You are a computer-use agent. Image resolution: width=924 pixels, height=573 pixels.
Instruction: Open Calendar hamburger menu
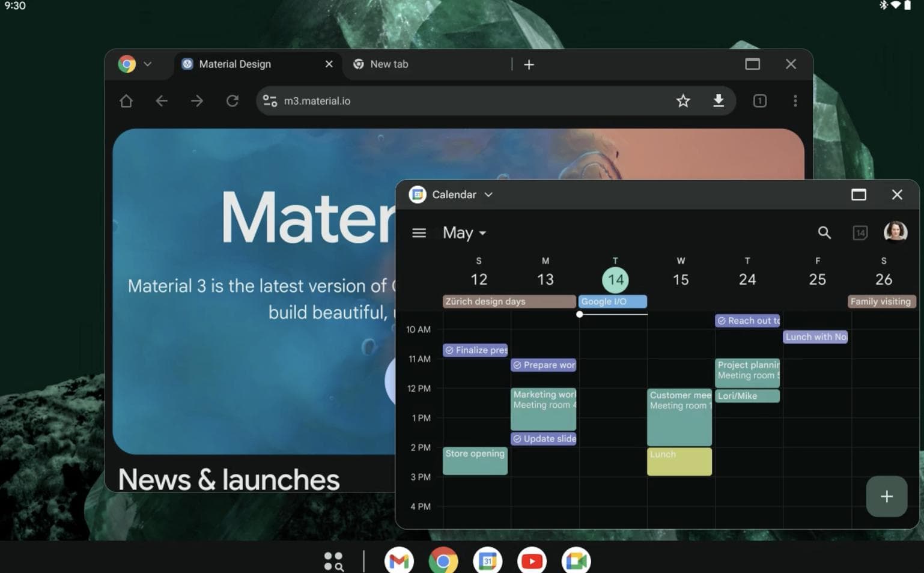click(x=419, y=233)
